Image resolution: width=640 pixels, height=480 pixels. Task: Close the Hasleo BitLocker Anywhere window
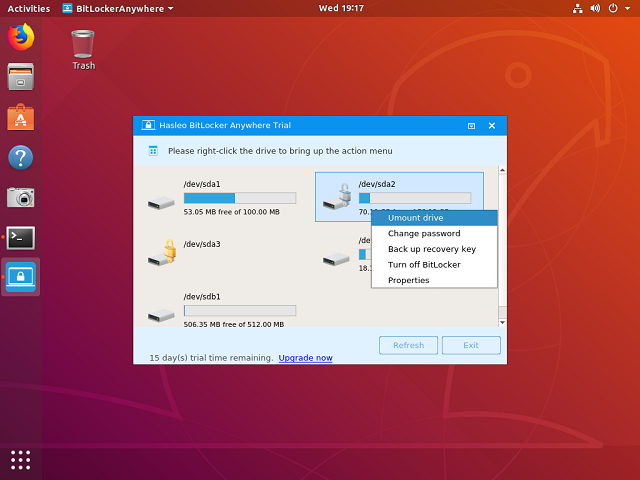(492, 126)
